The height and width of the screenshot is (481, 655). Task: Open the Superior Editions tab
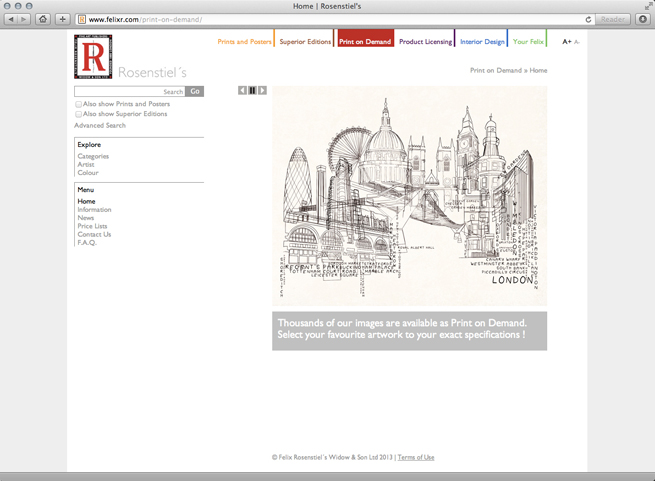pos(305,42)
